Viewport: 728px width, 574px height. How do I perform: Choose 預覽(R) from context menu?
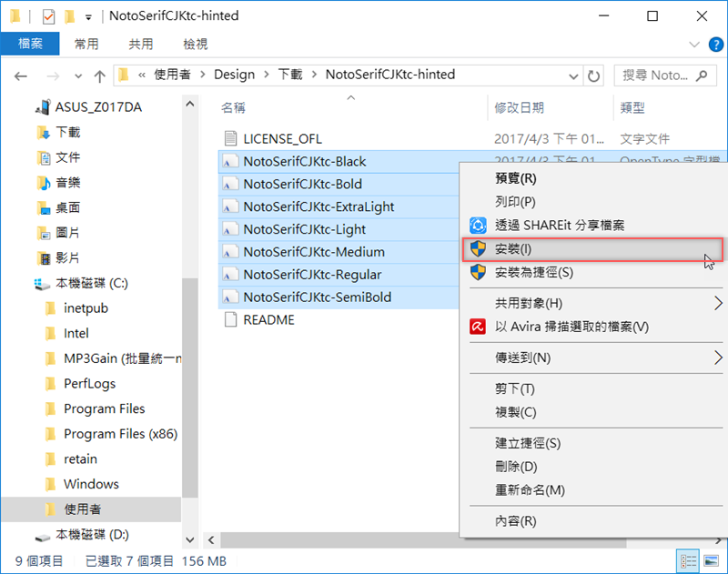[x=593, y=178]
